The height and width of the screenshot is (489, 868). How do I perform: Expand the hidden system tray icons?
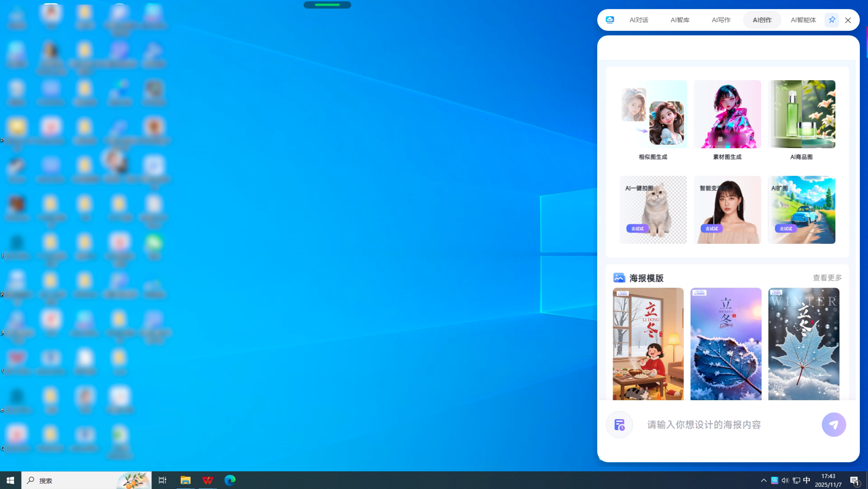tap(763, 480)
